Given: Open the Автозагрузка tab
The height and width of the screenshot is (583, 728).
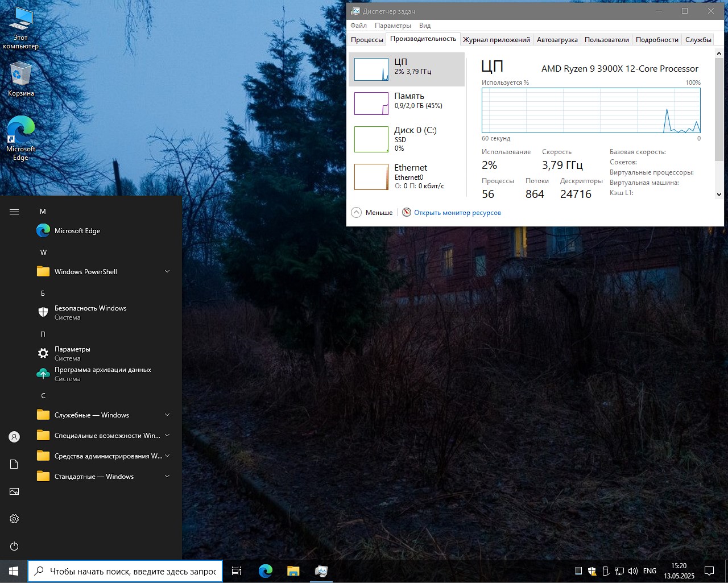Looking at the screenshot, I should [x=557, y=40].
